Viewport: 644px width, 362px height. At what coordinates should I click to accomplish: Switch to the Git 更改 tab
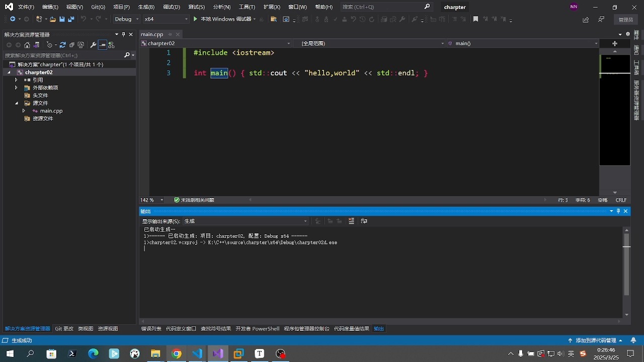[x=64, y=329]
